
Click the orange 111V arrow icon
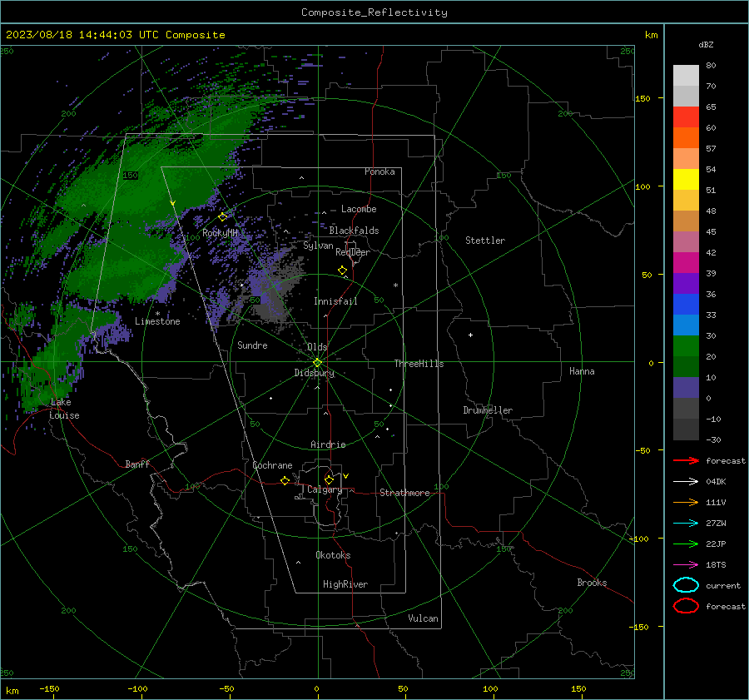click(686, 502)
